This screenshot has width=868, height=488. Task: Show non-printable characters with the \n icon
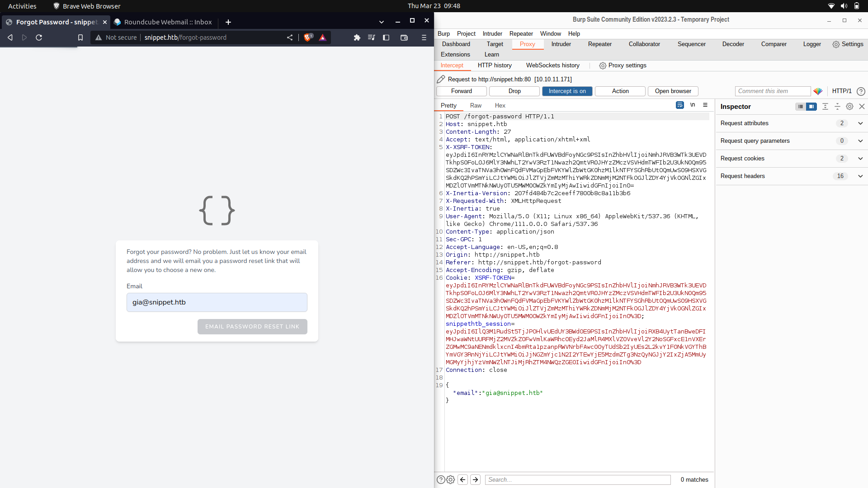(x=692, y=105)
